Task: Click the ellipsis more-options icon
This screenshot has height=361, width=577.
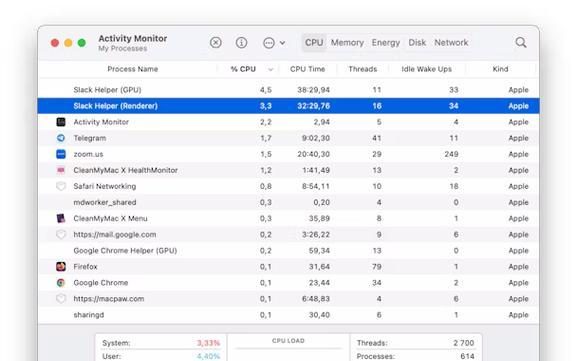Action: click(269, 43)
